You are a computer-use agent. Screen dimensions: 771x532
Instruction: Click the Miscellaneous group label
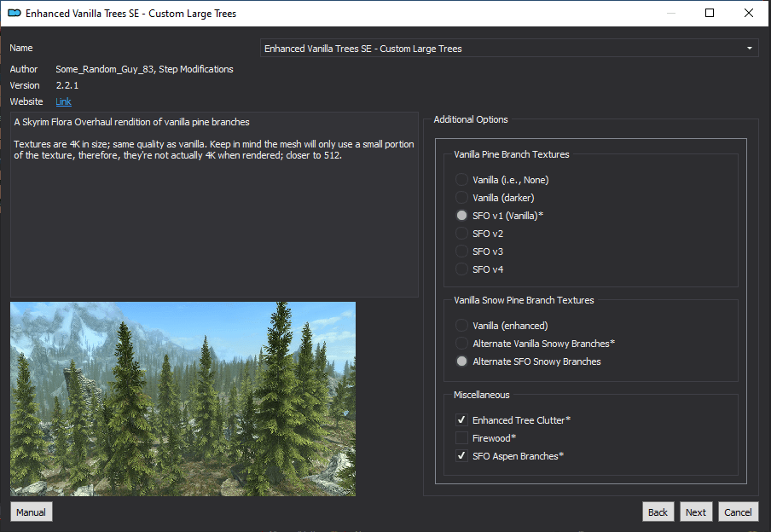(481, 395)
